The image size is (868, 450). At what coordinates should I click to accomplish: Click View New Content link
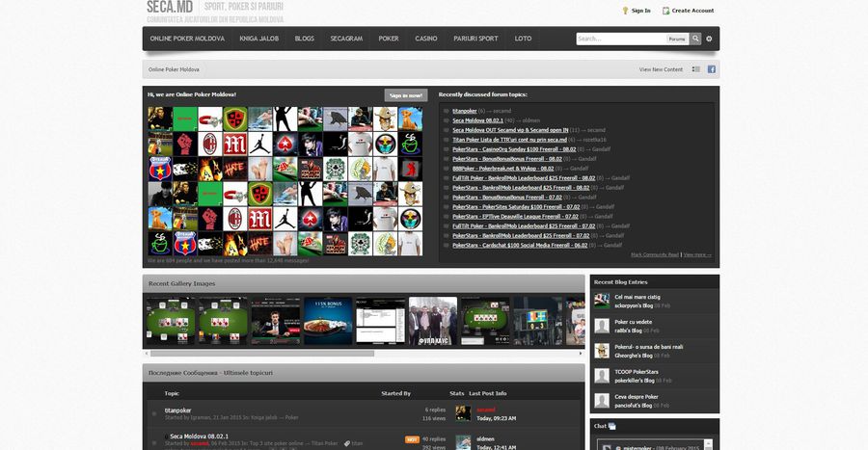(x=661, y=69)
